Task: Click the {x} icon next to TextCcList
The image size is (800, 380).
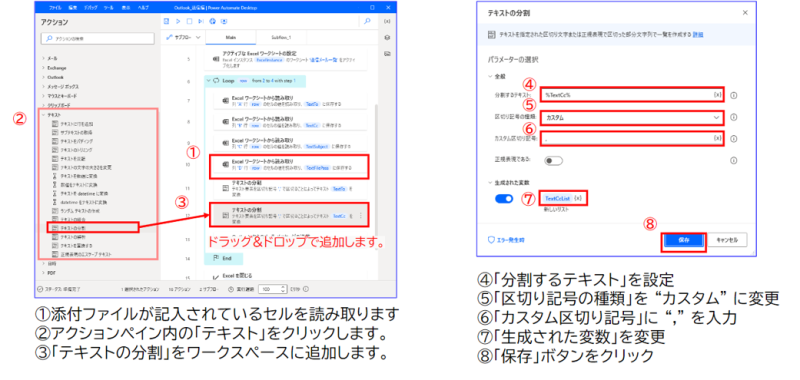Action: pyautogui.click(x=578, y=198)
